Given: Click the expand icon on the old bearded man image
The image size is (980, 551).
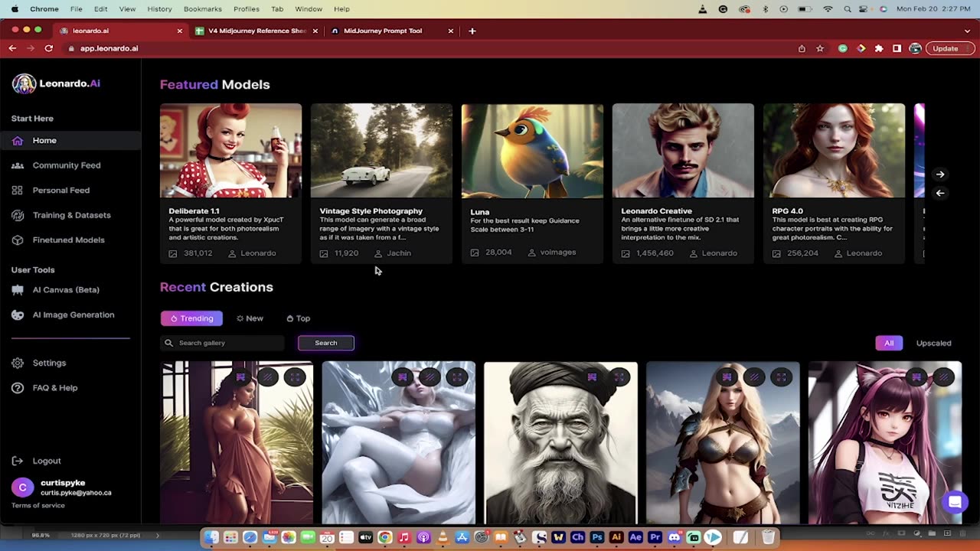Looking at the screenshot, I should pyautogui.click(x=619, y=377).
